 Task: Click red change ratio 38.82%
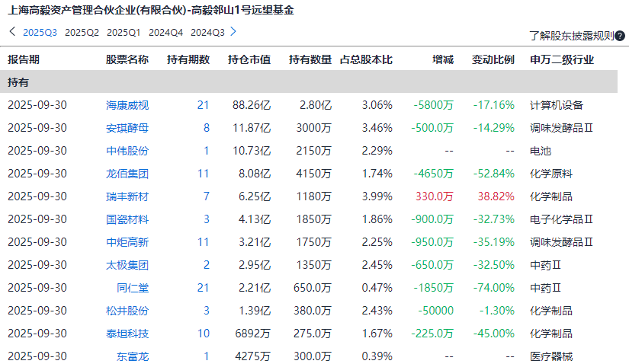pyautogui.click(x=496, y=196)
